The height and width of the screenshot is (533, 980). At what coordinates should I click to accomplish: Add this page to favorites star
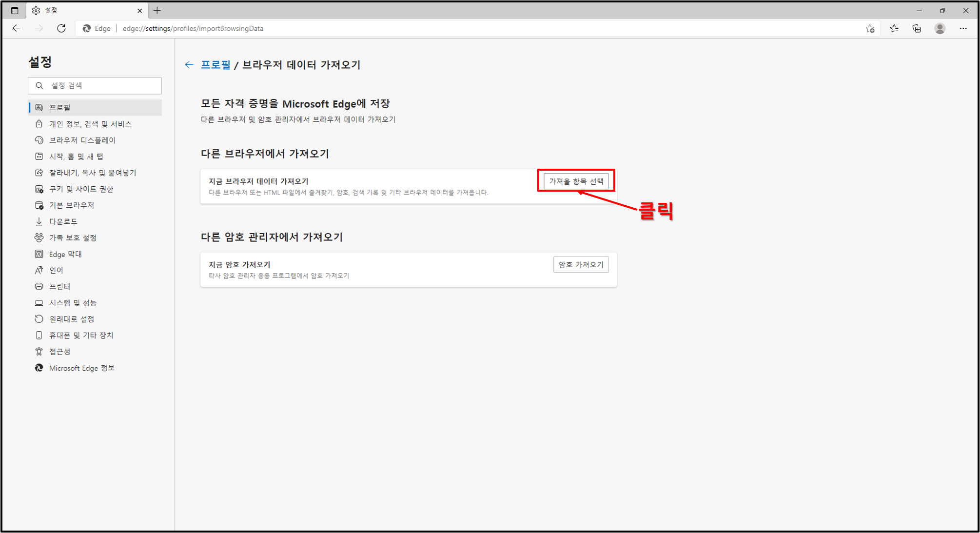[x=870, y=28]
